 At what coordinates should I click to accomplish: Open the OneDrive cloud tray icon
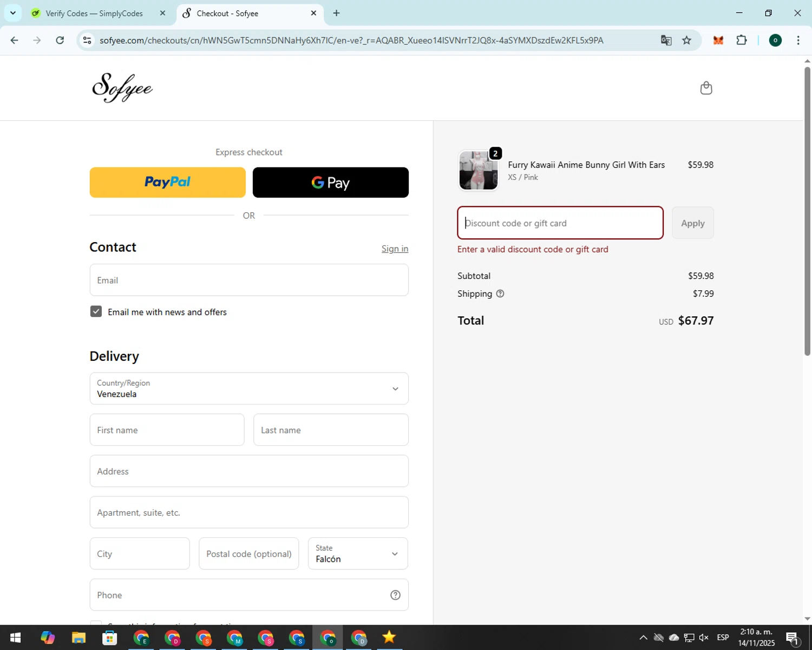[674, 638]
